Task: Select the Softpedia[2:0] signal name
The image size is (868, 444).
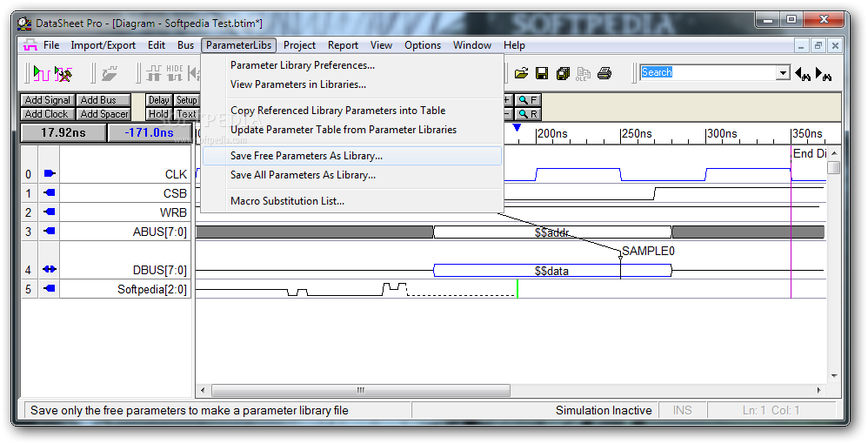Action: pyautogui.click(x=151, y=289)
